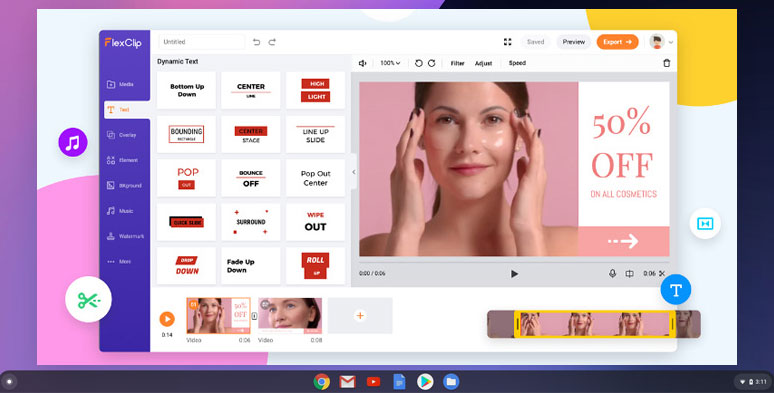
Task: Play the storyboard with orange button
Action: [x=167, y=319]
